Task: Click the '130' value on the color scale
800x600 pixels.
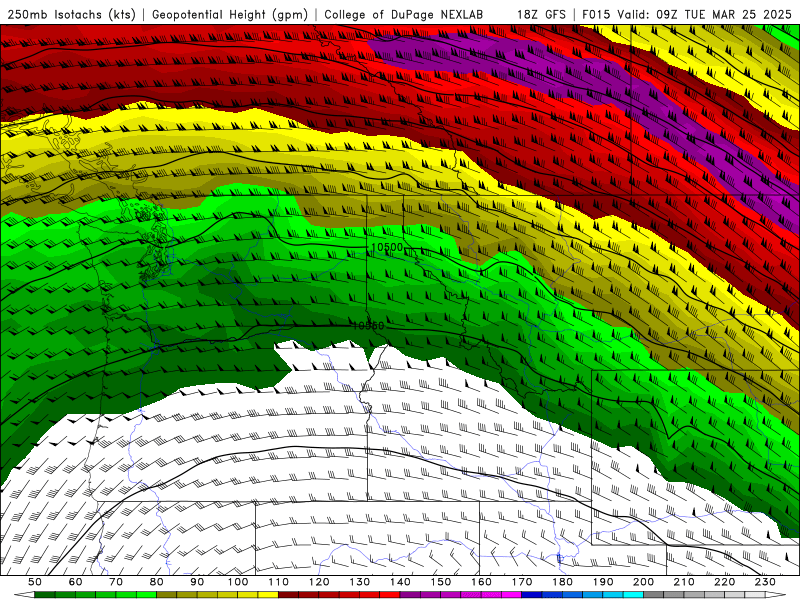Action: coord(360,582)
